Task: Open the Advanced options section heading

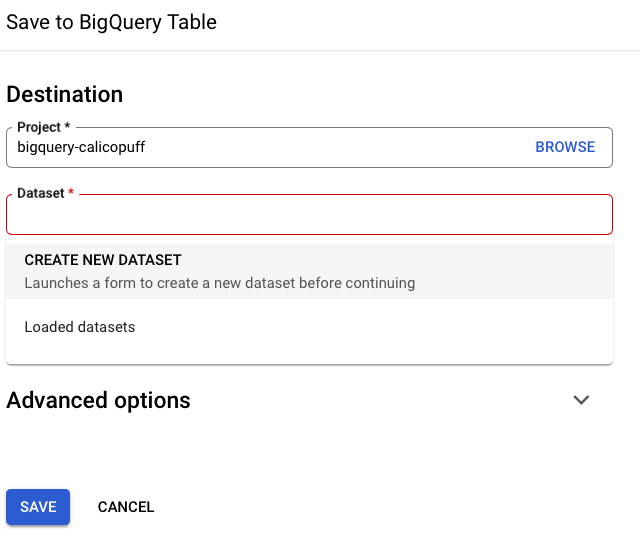Action: pyautogui.click(x=98, y=400)
